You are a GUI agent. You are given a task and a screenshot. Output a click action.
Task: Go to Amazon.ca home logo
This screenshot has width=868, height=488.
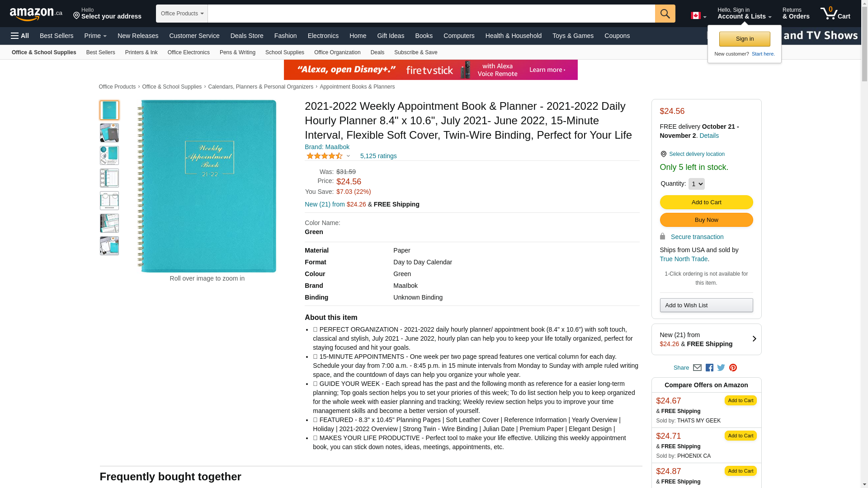coord(36,14)
